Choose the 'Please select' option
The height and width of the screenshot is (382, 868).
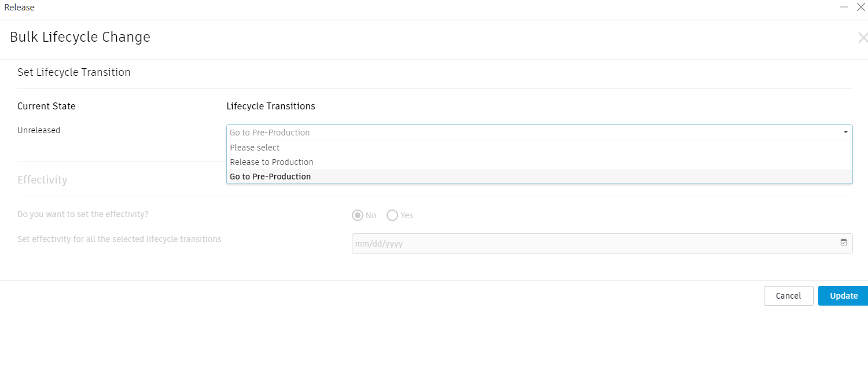pos(255,148)
